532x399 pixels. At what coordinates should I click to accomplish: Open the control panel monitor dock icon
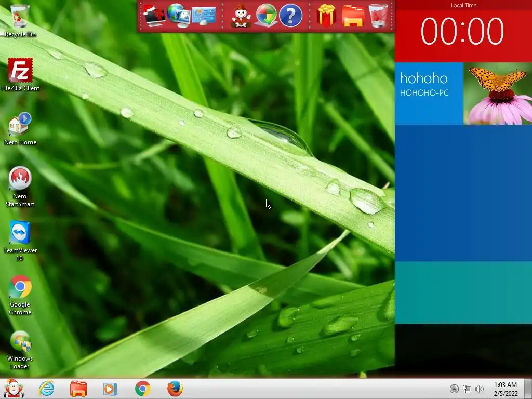pyautogui.click(x=204, y=16)
